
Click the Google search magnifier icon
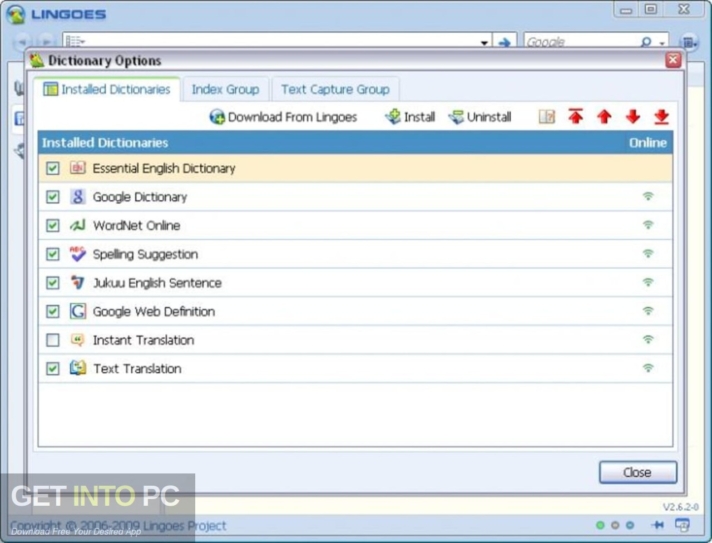click(646, 42)
